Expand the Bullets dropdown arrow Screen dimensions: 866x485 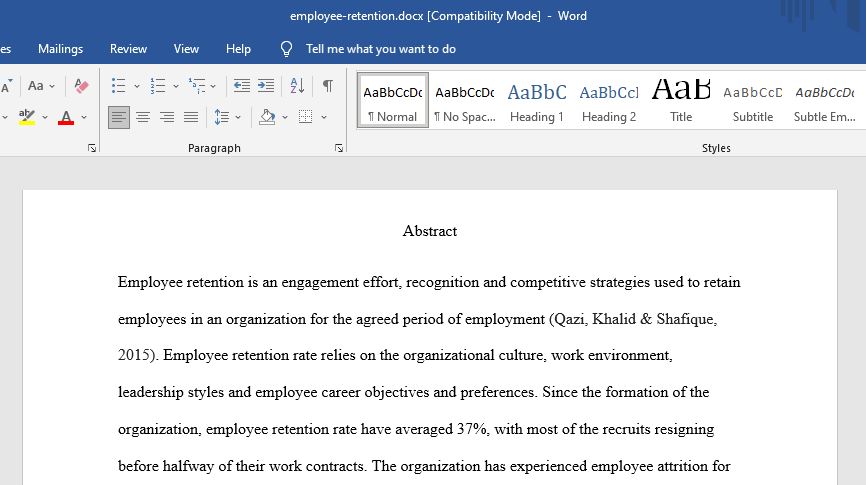pyautogui.click(x=136, y=86)
